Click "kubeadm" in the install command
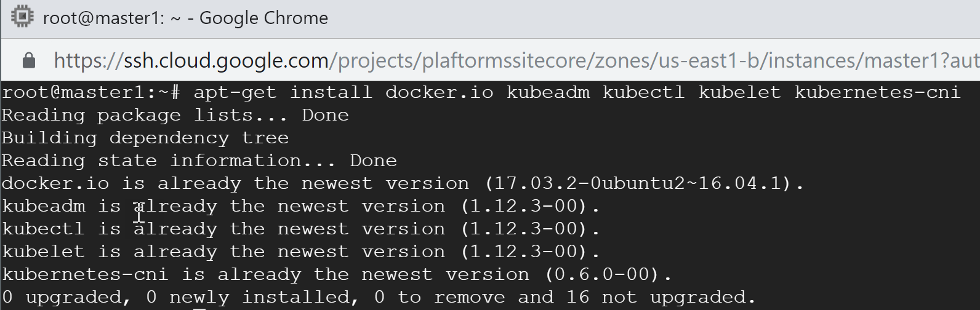The height and width of the screenshot is (310, 980). 547,93
